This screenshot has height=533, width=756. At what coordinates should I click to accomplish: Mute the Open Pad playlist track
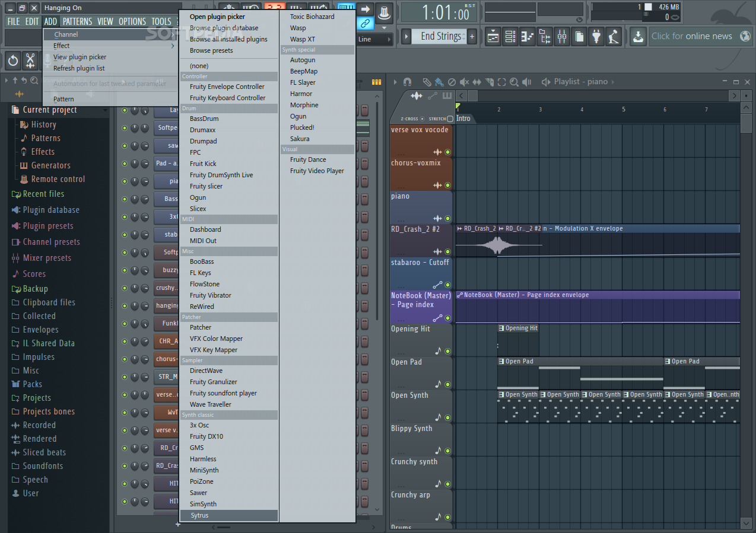point(447,385)
